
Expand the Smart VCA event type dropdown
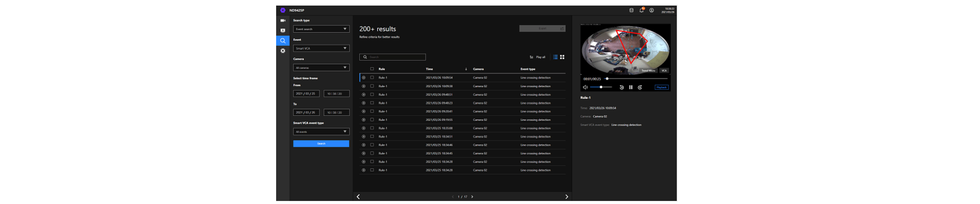tap(321, 132)
